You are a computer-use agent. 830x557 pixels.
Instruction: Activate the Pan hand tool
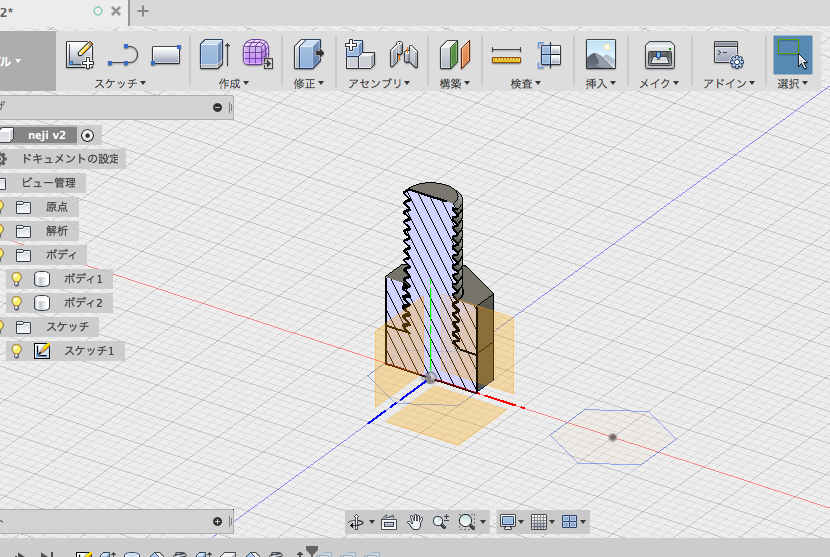click(x=415, y=522)
